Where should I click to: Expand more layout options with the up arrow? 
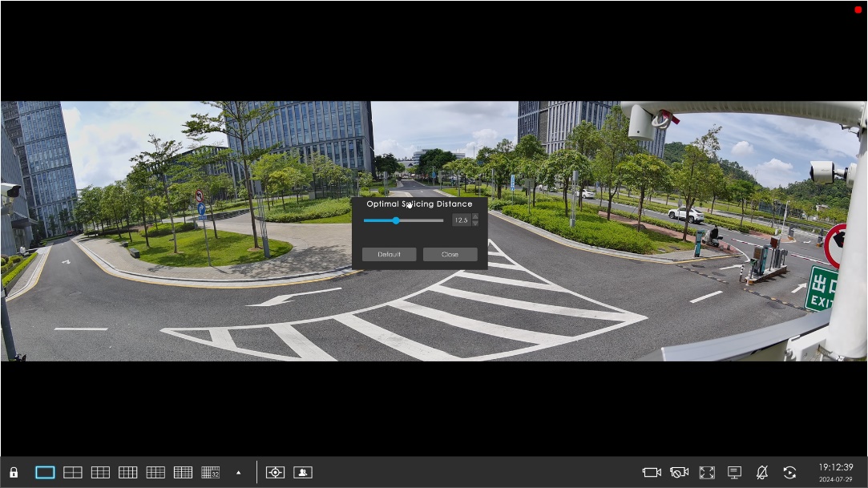(x=239, y=473)
